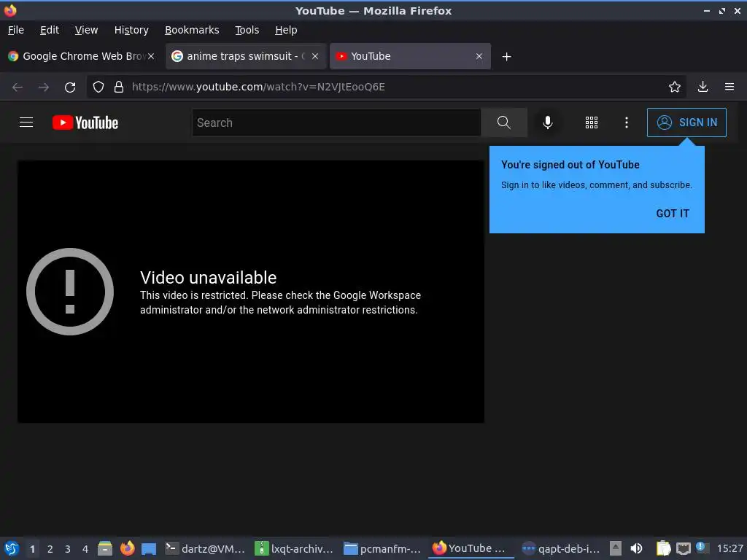Open the Edit menu
The width and height of the screenshot is (747, 560).
(50, 30)
